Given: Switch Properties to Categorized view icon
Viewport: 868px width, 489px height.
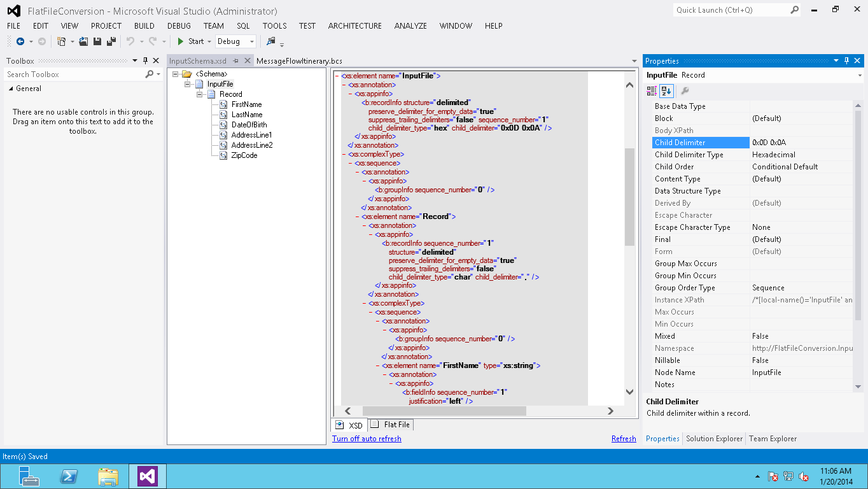Looking at the screenshot, I should (652, 90).
